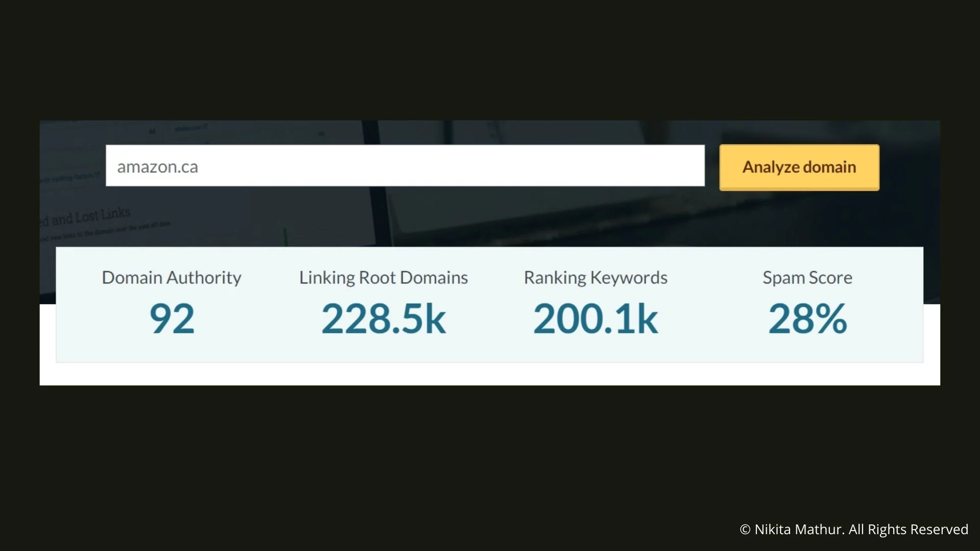Click the 200.1k ranking keywords value

tap(596, 319)
